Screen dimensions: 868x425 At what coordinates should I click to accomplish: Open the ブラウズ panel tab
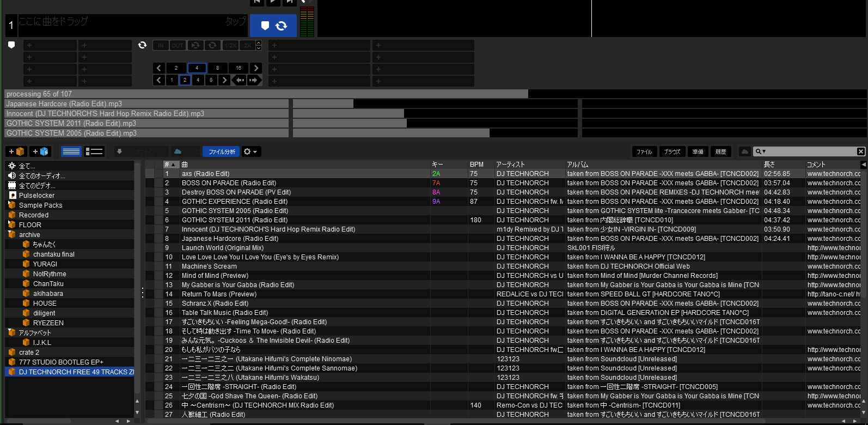point(672,151)
